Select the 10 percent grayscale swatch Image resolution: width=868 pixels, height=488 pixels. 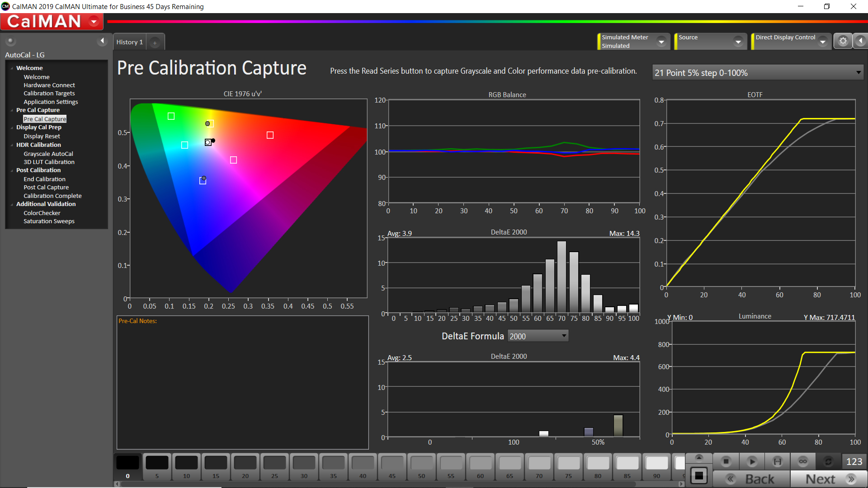click(x=186, y=466)
